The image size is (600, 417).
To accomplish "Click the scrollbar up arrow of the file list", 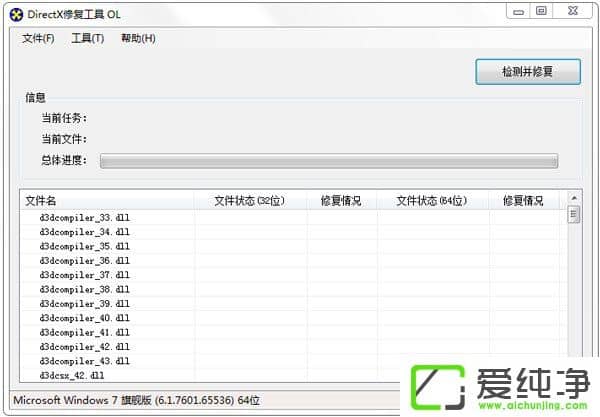I will click(x=574, y=198).
